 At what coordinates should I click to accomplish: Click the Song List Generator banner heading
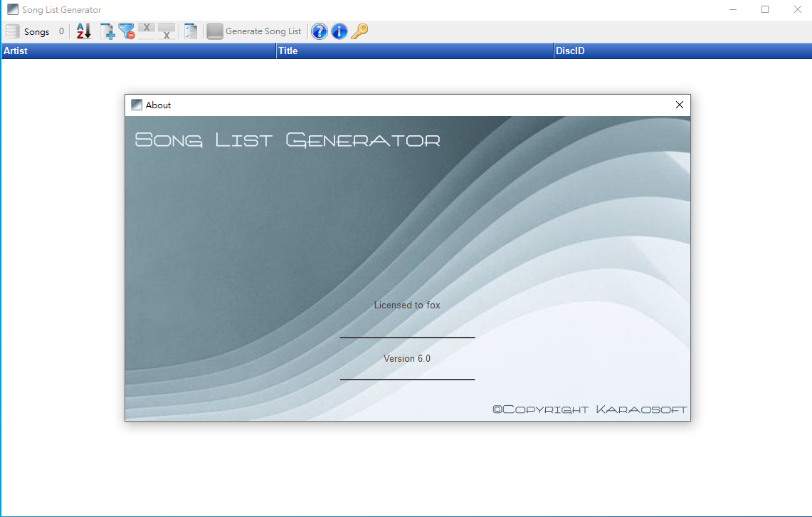tap(288, 140)
